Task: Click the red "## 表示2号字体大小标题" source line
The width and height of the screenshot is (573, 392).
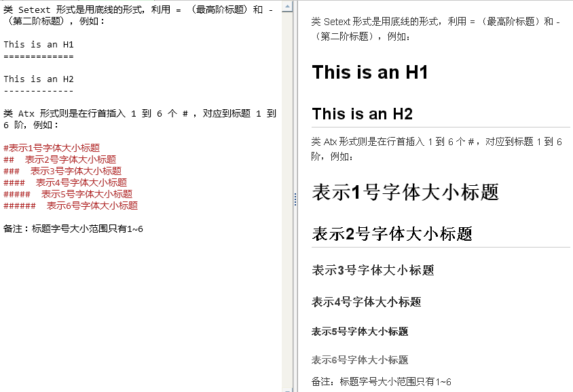Action: coord(60,159)
